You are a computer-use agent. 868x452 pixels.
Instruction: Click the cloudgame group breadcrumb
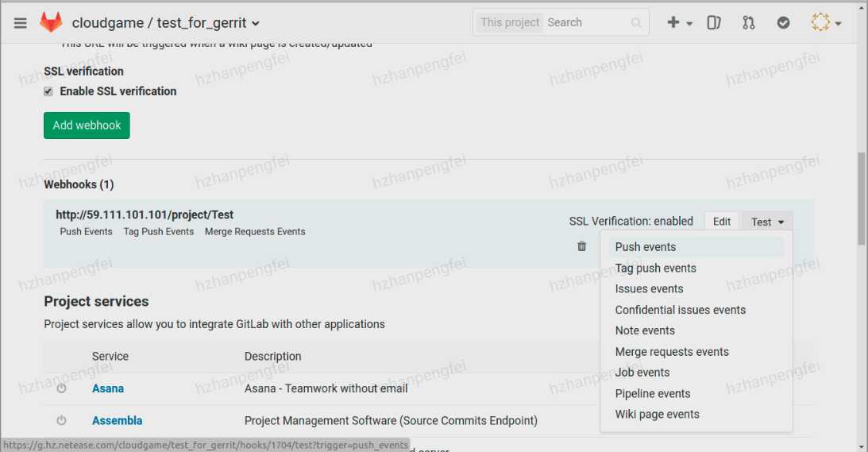[108, 23]
